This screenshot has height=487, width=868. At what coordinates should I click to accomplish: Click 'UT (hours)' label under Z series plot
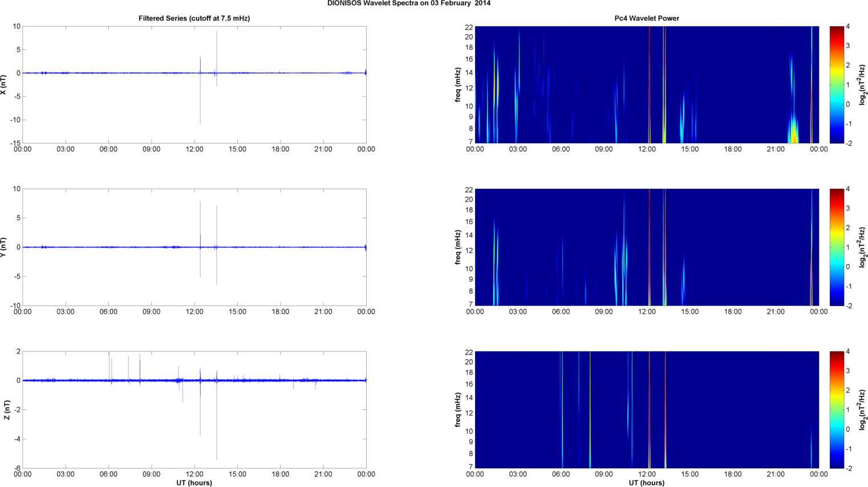coord(194,483)
